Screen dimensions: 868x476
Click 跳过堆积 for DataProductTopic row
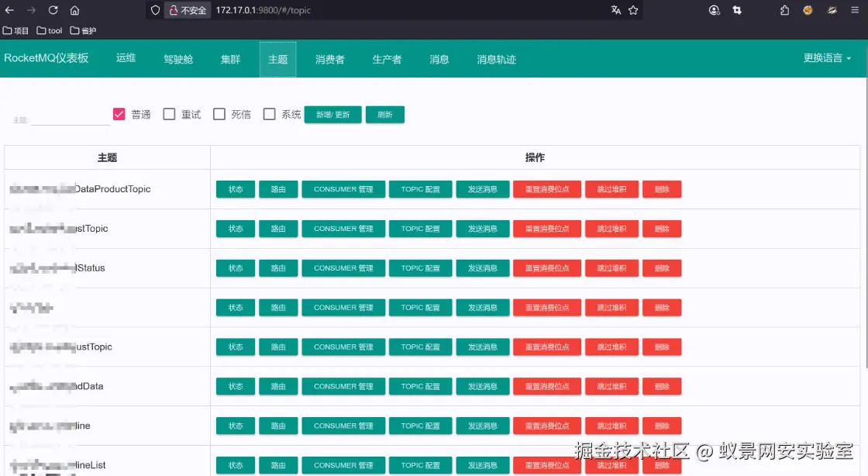click(611, 189)
